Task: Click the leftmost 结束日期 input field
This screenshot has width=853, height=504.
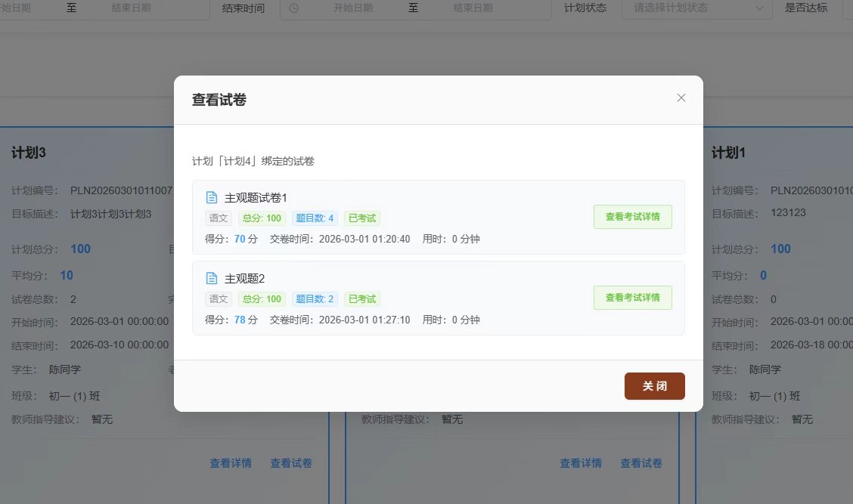Action: 131,8
